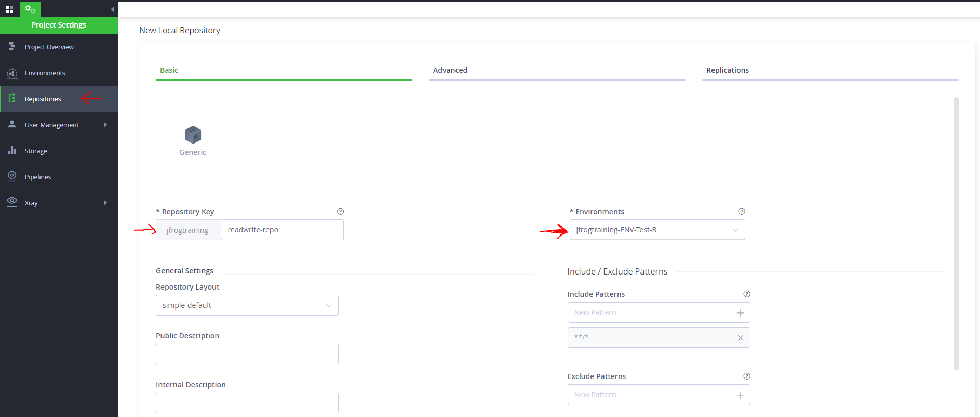Switch to the Basic tab
980x417 pixels.
point(284,70)
